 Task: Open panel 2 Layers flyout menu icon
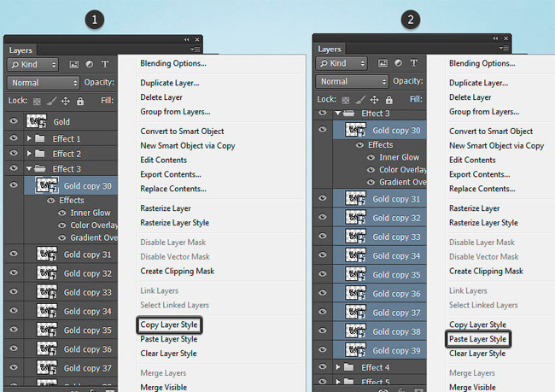[504, 48]
